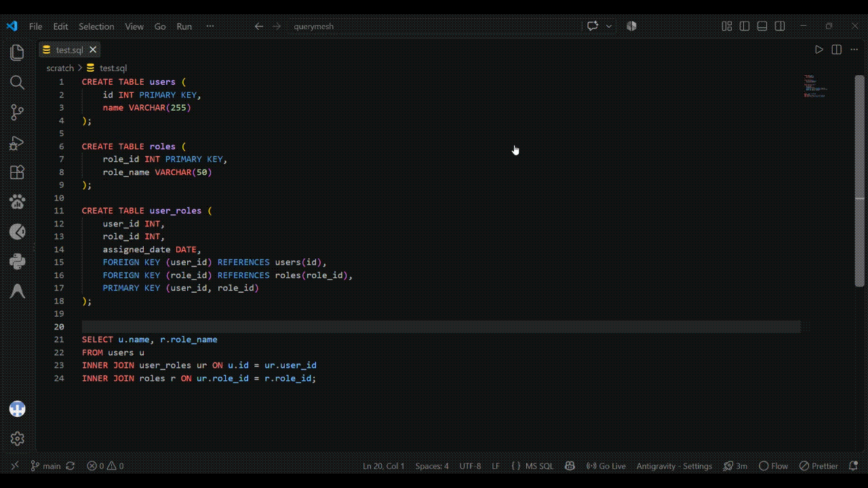This screenshot has width=868, height=488.
Task: Click 'SELECT u.name, r.role_name' line
Action: click(x=150, y=340)
